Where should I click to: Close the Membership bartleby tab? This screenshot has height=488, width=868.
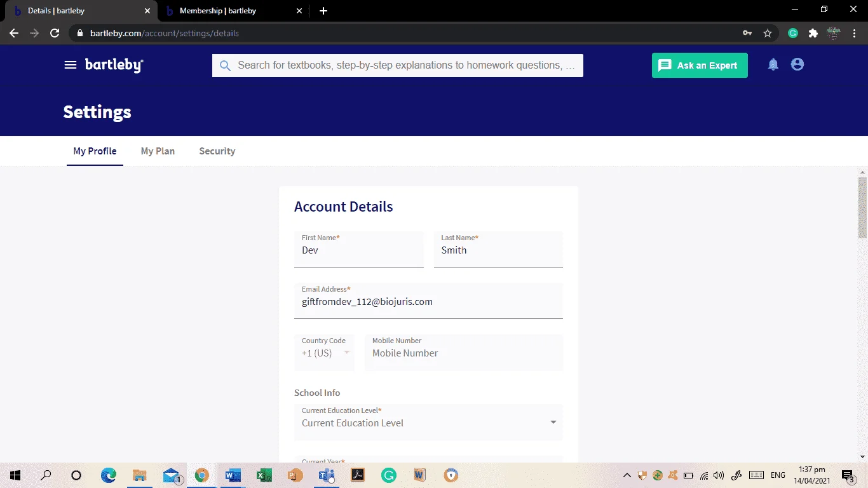pyautogui.click(x=299, y=11)
